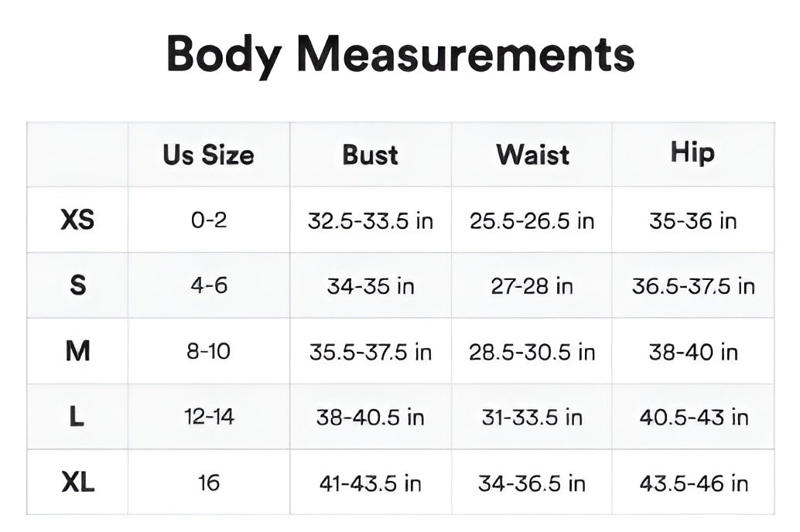Select the Waist column header
The image size is (800, 532).
[532, 155]
